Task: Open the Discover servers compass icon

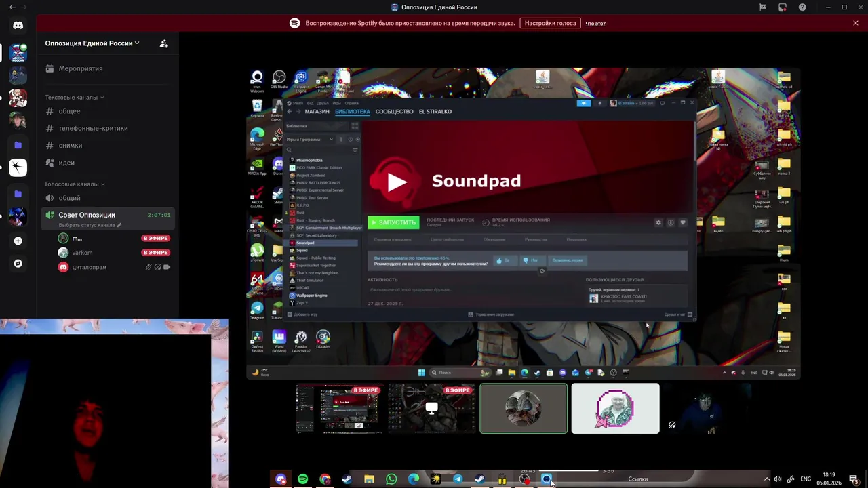Action: [18, 264]
